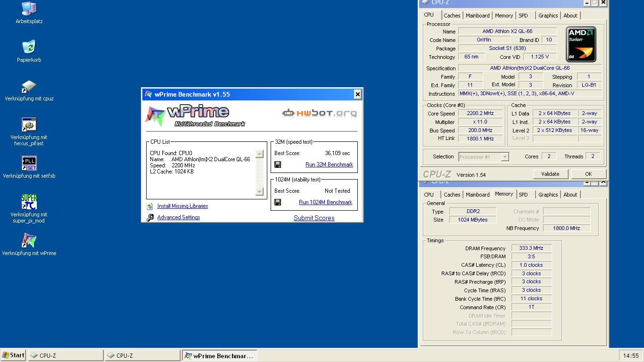Image resolution: width=644 pixels, height=362 pixels.
Task: Click the save icon beside Run 1024M Benchmark
Action: click(278, 202)
